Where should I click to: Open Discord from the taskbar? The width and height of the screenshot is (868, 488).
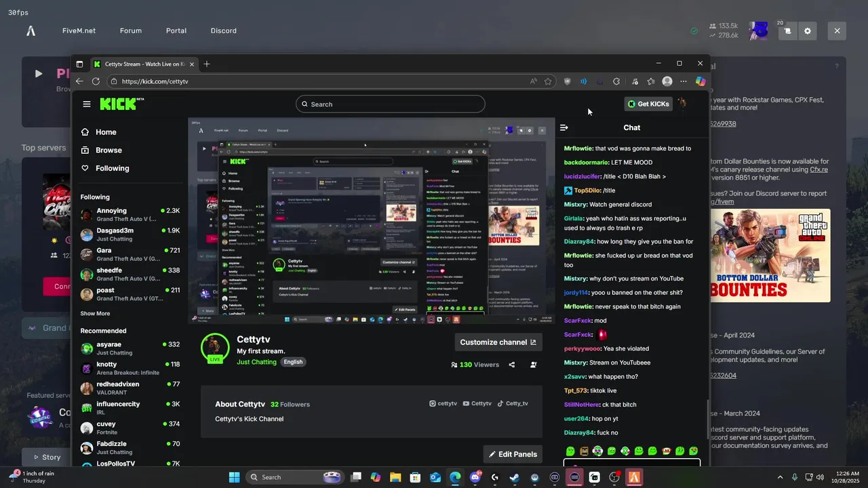click(x=475, y=477)
